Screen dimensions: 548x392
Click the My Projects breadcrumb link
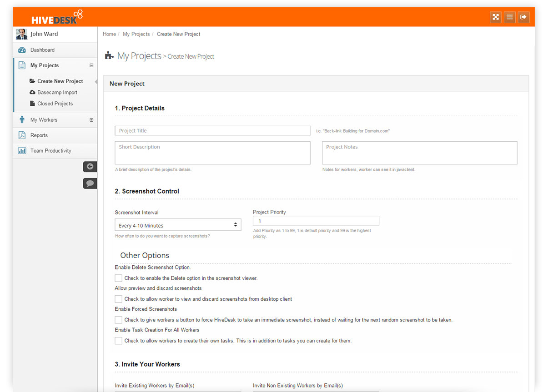pyautogui.click(x=136, y=34)
